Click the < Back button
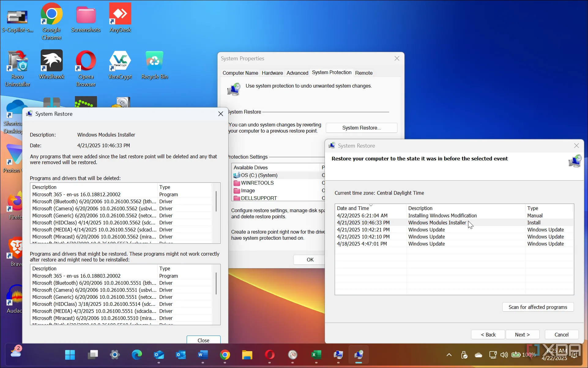588x368 pixels. pyautogui.click(x=488, y=335)
